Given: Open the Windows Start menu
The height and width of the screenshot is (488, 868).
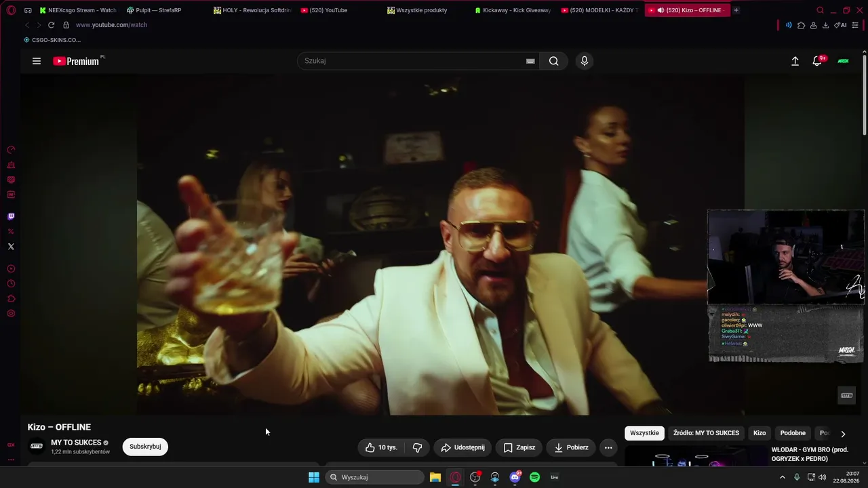Looking at the screenshot, I should pos(314,477).
